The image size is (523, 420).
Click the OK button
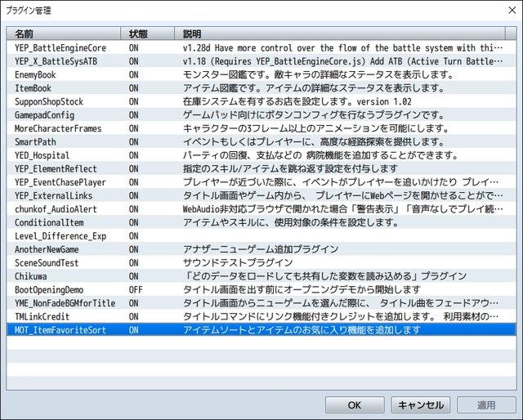point(355,405)
